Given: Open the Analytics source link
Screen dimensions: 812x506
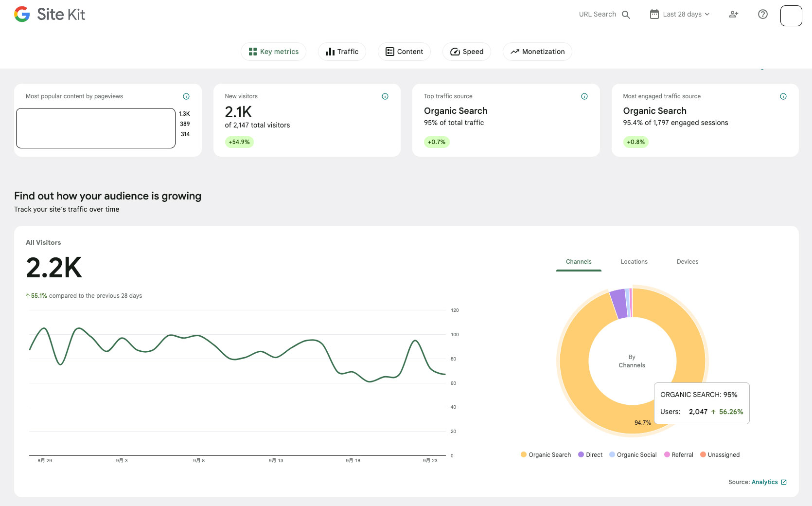Looking at the screenshot, I should [764, 482].
